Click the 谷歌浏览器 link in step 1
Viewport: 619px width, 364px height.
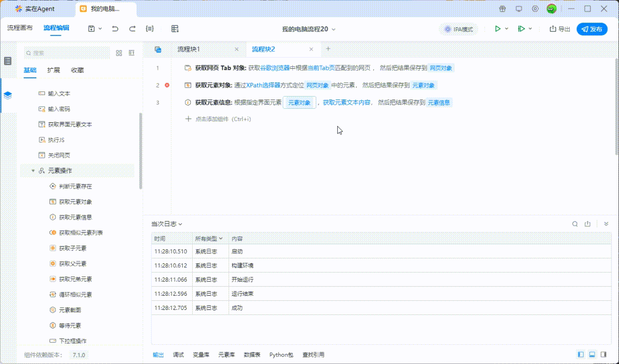click(x=275, y=68)
